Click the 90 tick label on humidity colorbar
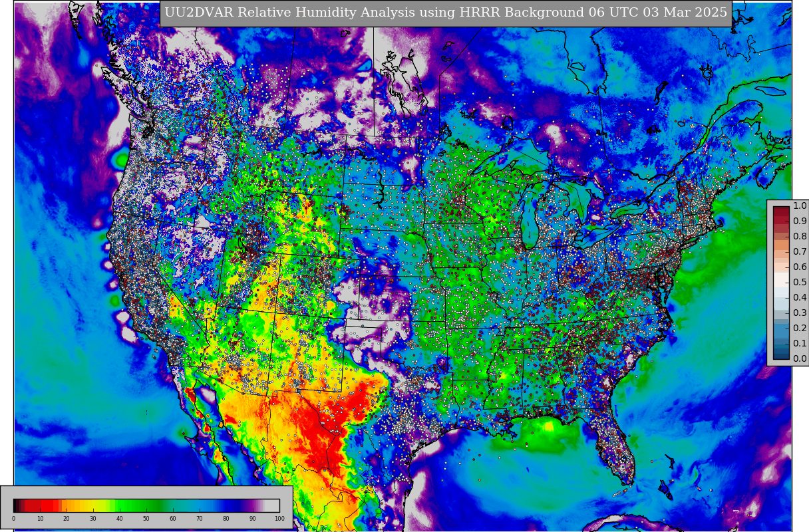Viewport: 809px width, 532px height. pyautogui.click(x=253, y=519)
